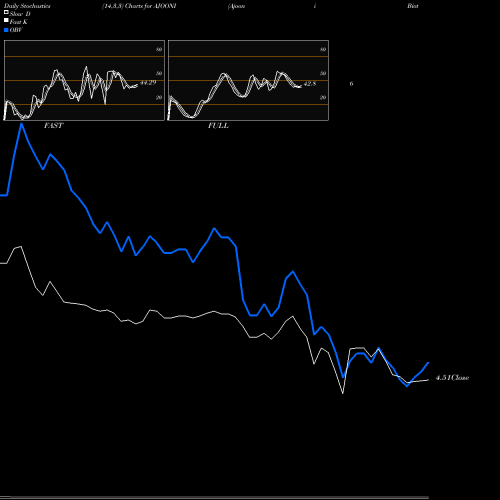Click the peak of the blue OBV line
The image size is (500, 500).
(22, 124)
